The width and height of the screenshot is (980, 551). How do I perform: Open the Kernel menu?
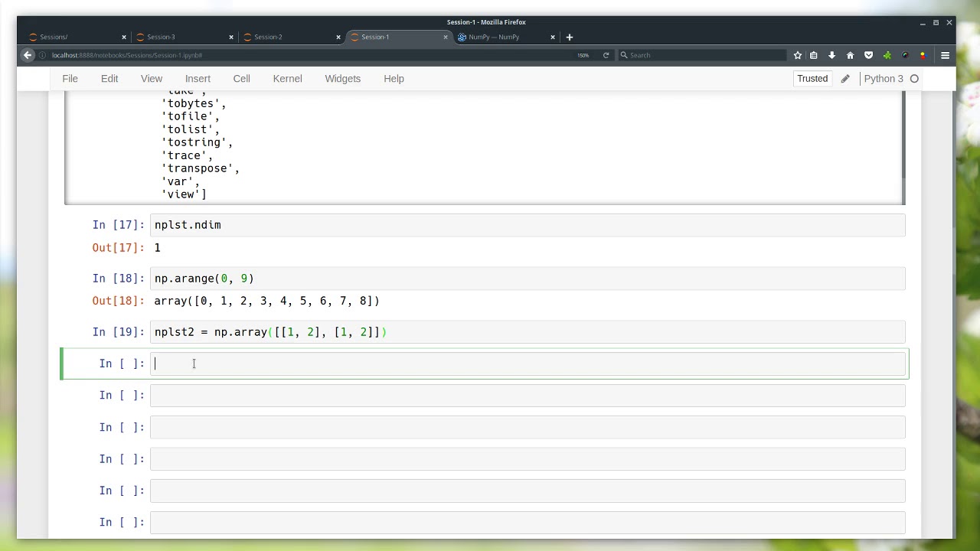coord(288,79)
